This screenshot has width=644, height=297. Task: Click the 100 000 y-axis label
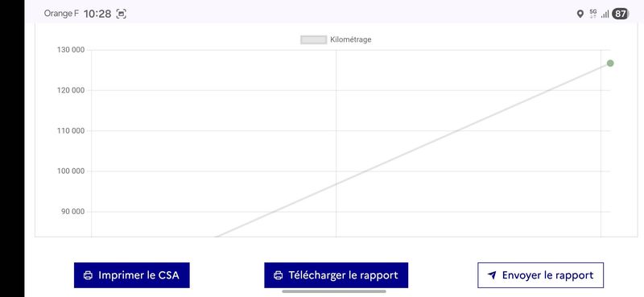click(x=71, y=171)
